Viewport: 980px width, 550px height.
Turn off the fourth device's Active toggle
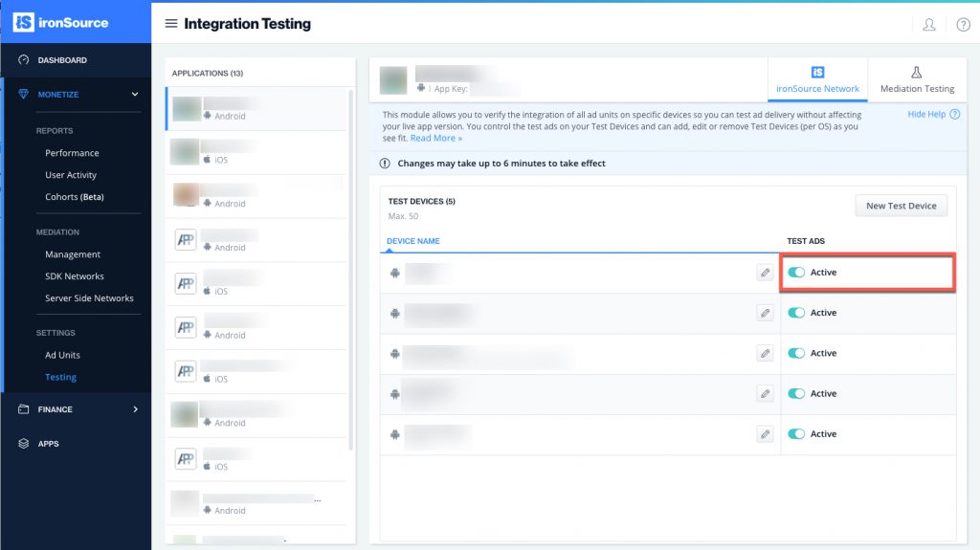pyautogui.click(x=796, y=394)
